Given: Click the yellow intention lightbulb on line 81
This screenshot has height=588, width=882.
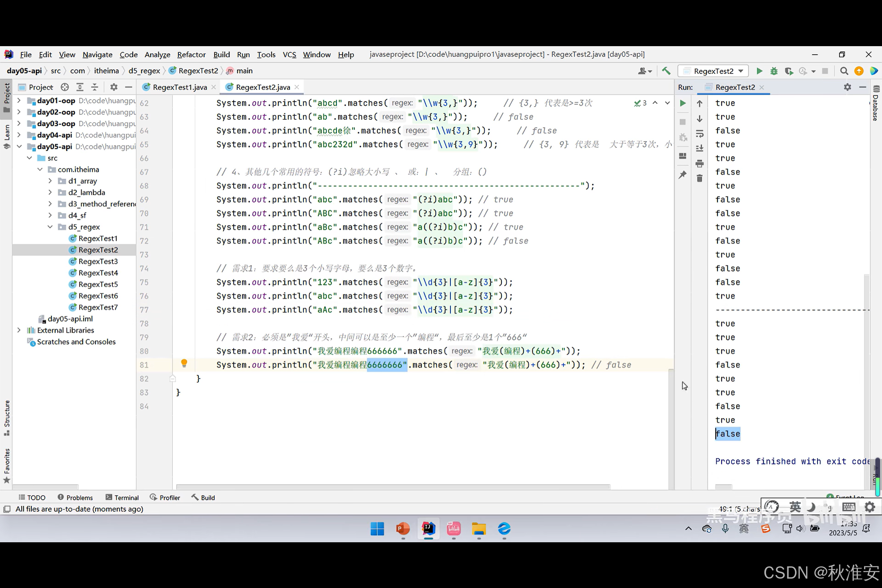Looking at the screenshot, I should click(184, 363).
